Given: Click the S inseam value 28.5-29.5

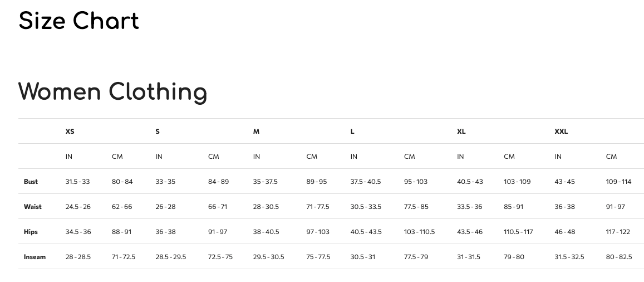Looking at the screenshot, I should (x=170, y=257).
